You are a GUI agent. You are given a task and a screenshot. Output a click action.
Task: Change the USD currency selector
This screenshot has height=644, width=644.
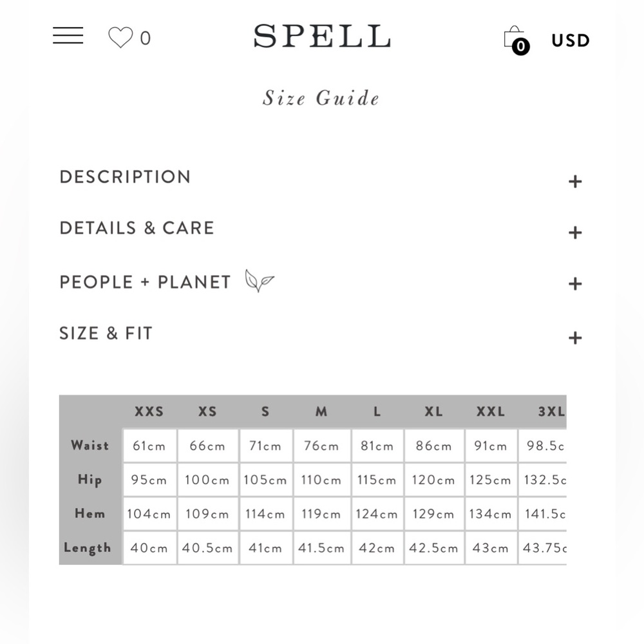pyautogui.click(x=570, y=41)
